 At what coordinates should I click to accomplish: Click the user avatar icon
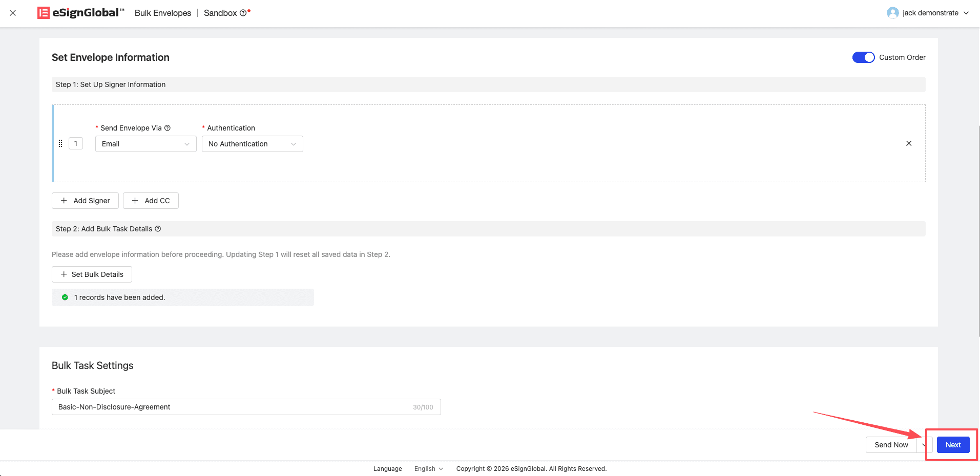click(892, 13)
